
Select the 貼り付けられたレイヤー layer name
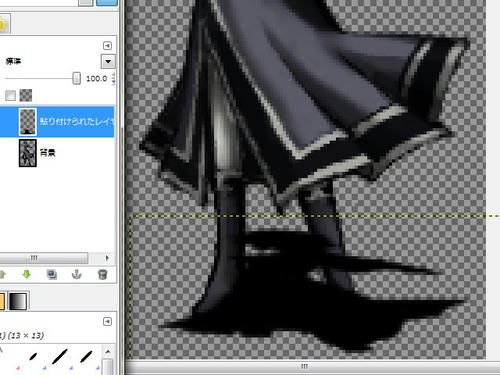(77, 121)
